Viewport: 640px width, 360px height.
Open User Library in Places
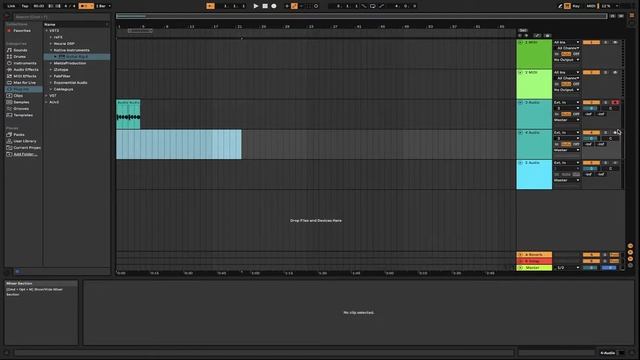(24, 141)
